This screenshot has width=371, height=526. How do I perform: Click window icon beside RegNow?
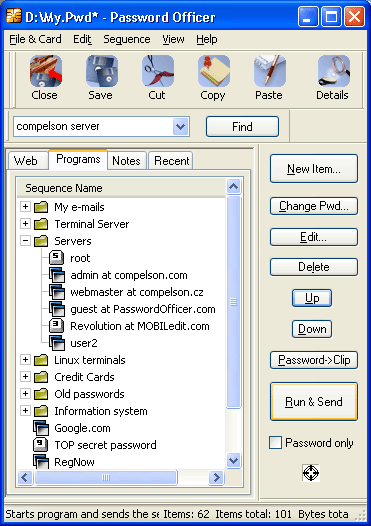(x=41, y=462)
